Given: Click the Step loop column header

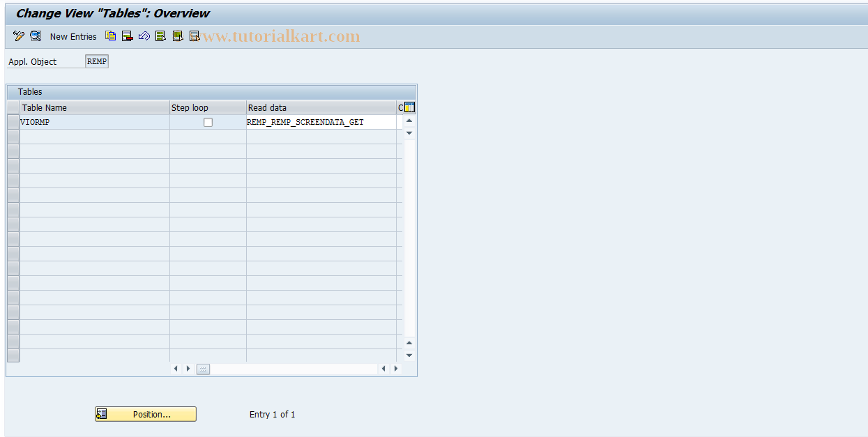Looking at the screenshot, I should click(x=208, y=107).
